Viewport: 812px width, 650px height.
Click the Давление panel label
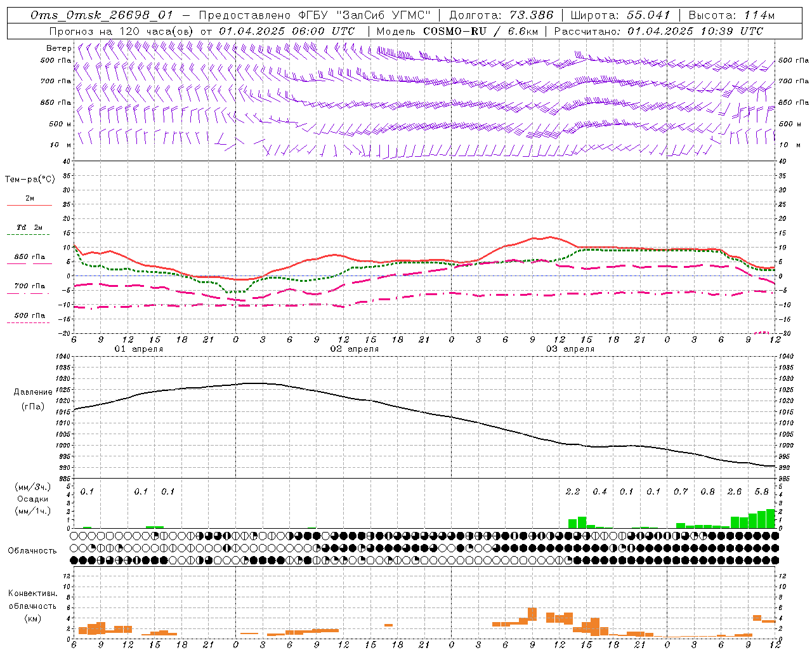click(x=33, y=392)
